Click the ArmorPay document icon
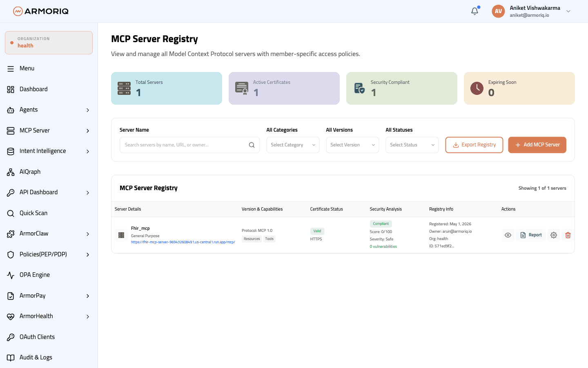Image resolution: width=588 pixels, height=368 pixels. (x=11, y=296)
